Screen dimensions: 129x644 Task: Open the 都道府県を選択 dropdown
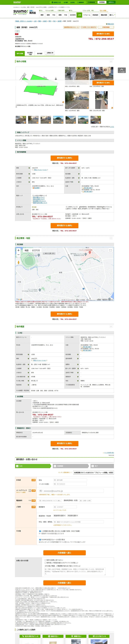tap(60, 516)
